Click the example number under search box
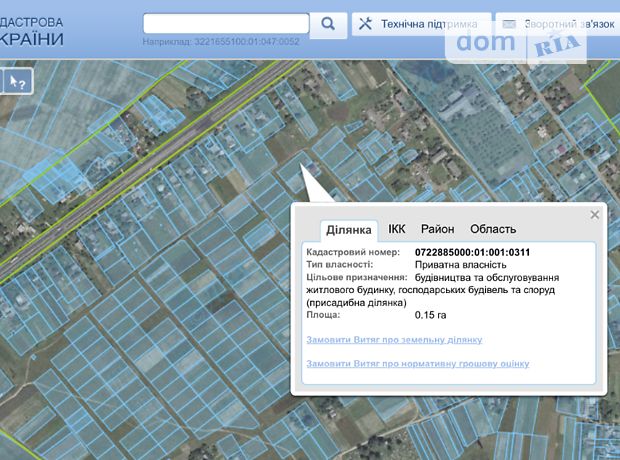 pos(247,42)
